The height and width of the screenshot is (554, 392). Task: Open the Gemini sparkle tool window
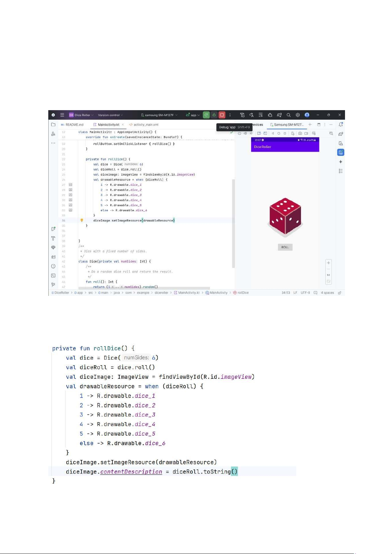(x=341, y=162)
